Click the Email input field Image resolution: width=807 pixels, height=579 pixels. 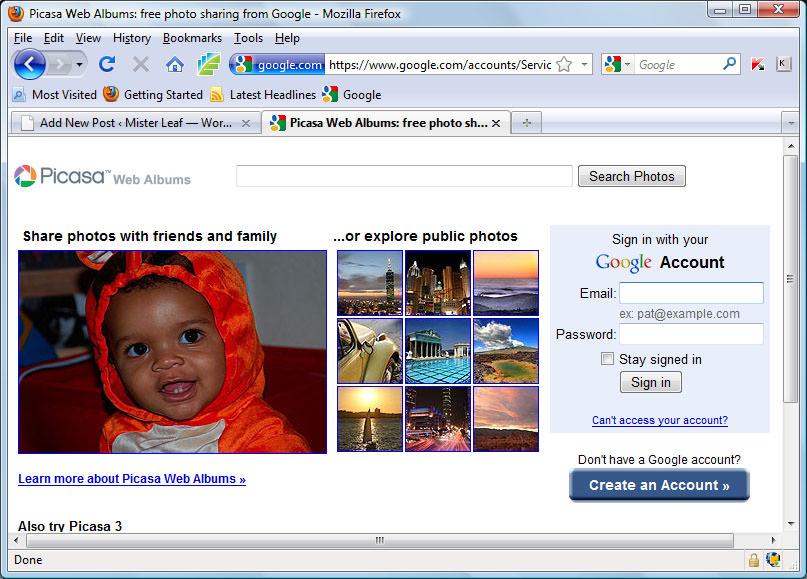(691, 293)
